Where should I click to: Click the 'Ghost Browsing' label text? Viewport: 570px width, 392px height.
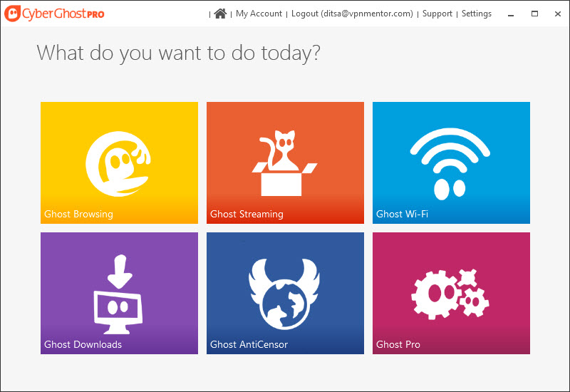click(x=78, y=214)
